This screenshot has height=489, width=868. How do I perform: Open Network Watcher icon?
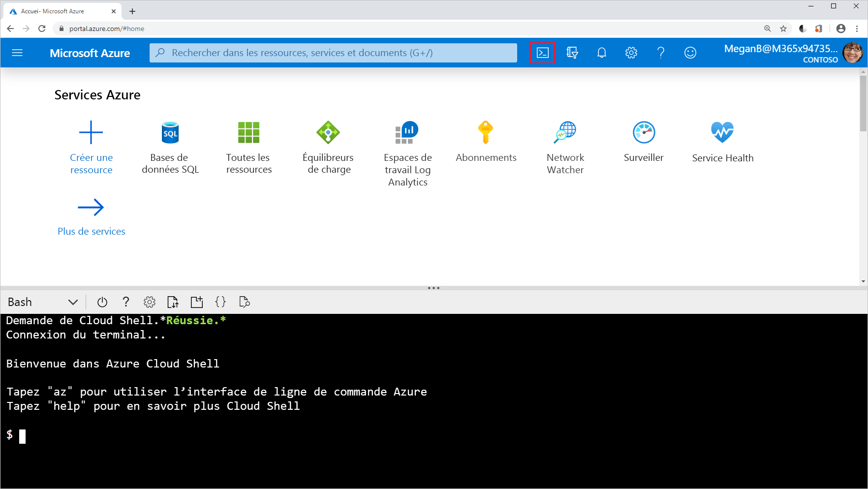coord(565,132)
